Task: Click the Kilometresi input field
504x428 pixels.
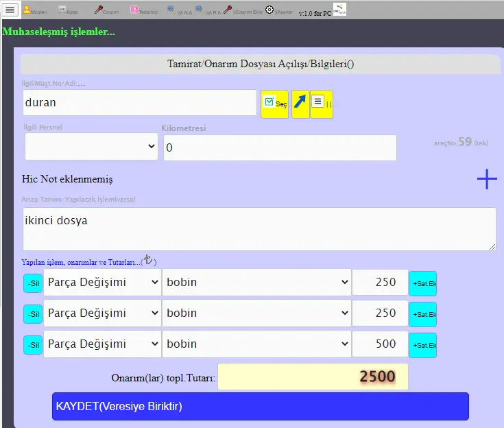Action: coord(280,147)
